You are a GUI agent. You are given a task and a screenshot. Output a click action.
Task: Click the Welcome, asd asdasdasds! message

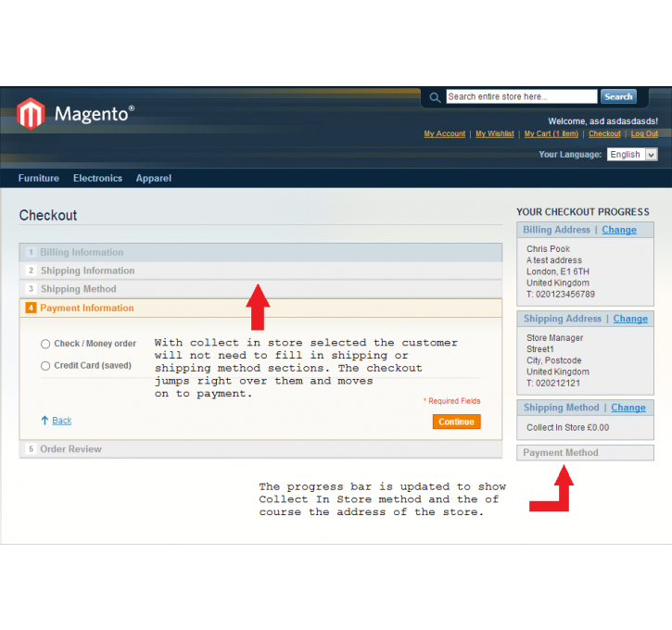(x=602, y=121)
